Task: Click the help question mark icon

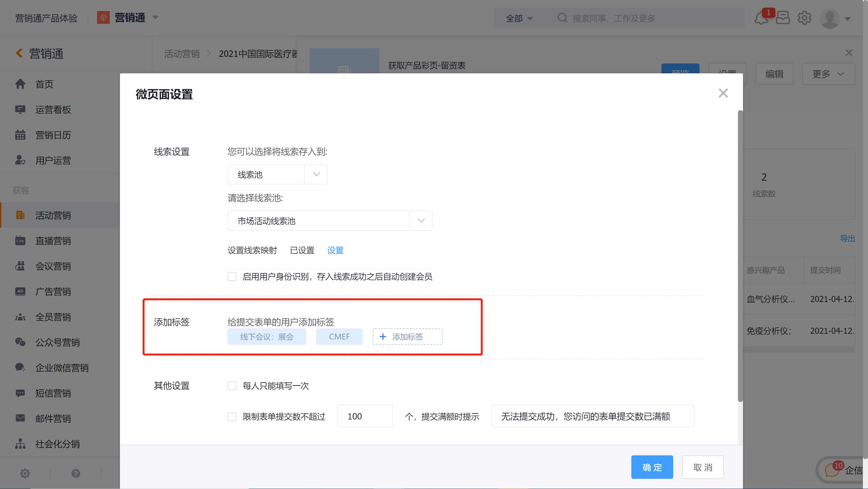Action: click(76, 473)
